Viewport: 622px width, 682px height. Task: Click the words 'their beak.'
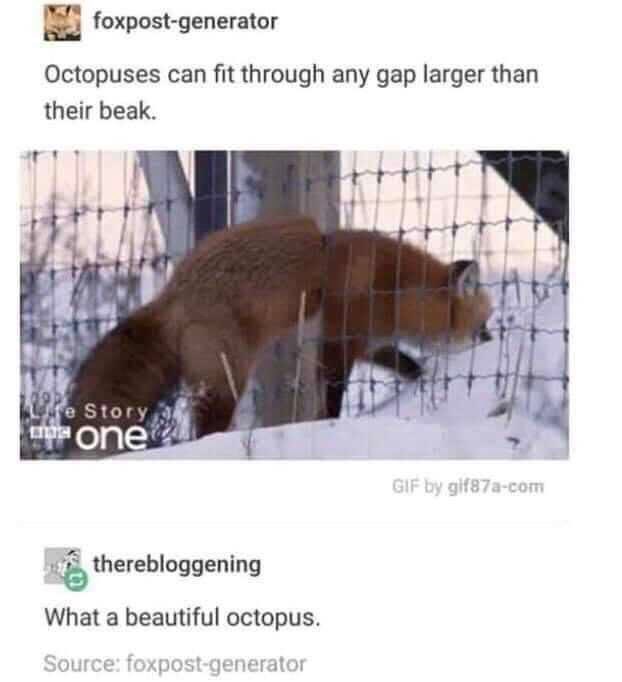point(100,111)
